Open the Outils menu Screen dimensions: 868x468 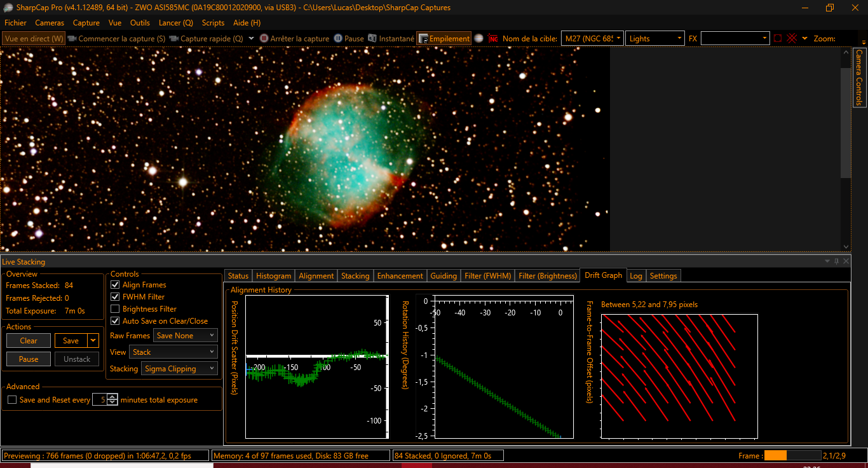point(140,22)
